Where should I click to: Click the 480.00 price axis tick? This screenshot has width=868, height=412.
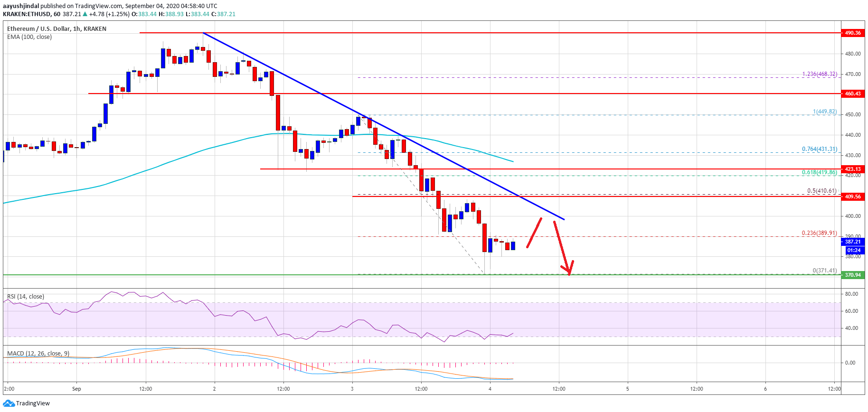(853, 54)
